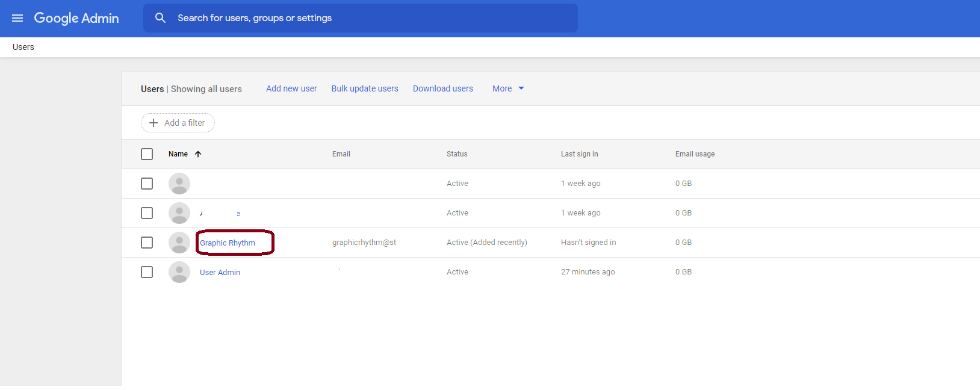Image resolution: width=980 pixels, height=390 pixels.
Task: Click the search magnifier icon
Action: [x=160, y=18]
